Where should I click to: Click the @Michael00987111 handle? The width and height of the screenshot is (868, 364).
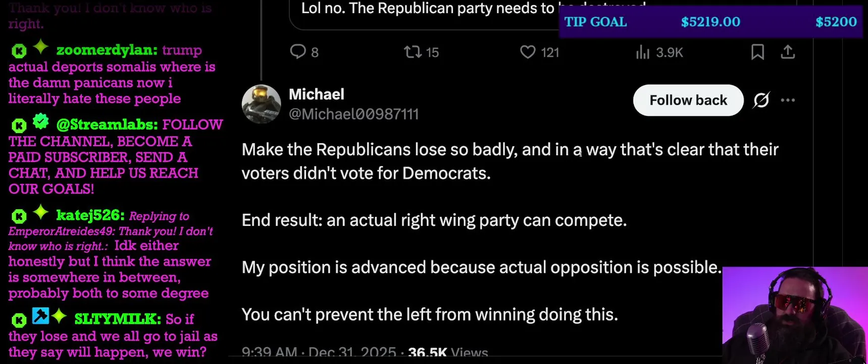point(353,114)
